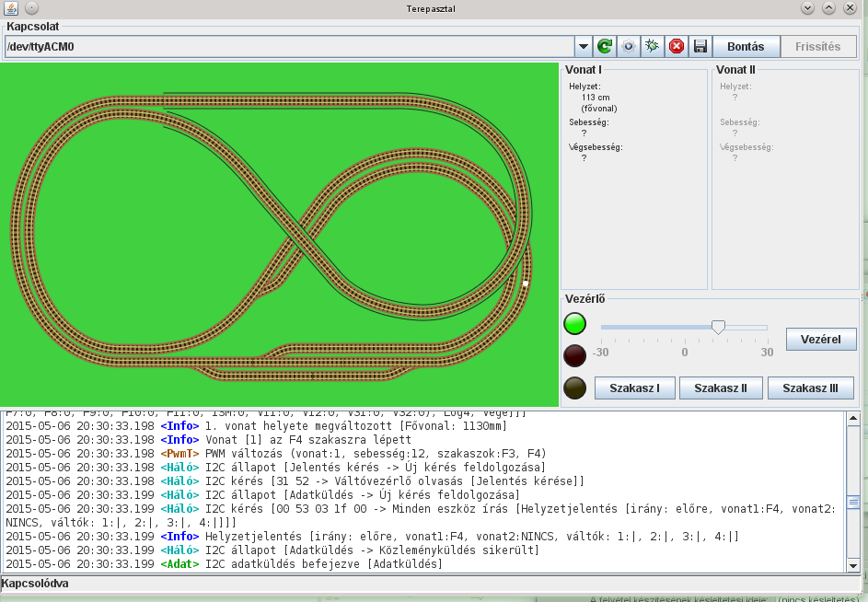Select the Szakasz I section button
Image resolution: width=868 pixels, height=602 pixels.
click(635, 388)
